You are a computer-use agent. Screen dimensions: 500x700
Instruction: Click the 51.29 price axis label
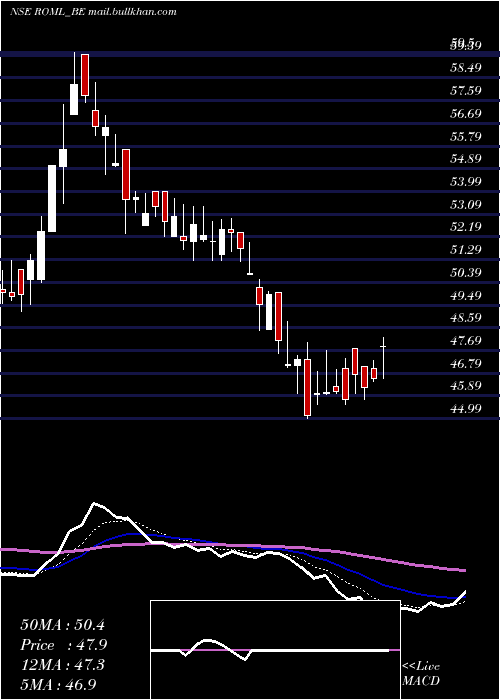[x=466, y=250]
